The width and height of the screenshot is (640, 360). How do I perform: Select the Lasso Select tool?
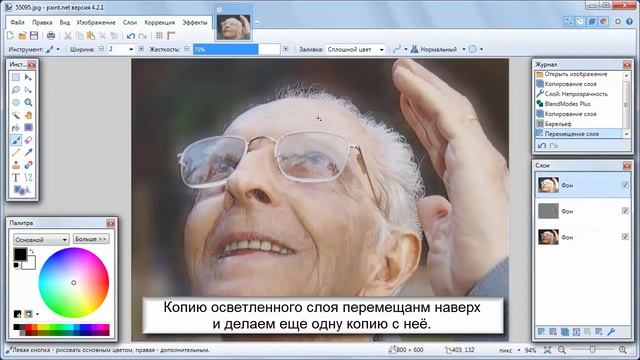[16, 90]
